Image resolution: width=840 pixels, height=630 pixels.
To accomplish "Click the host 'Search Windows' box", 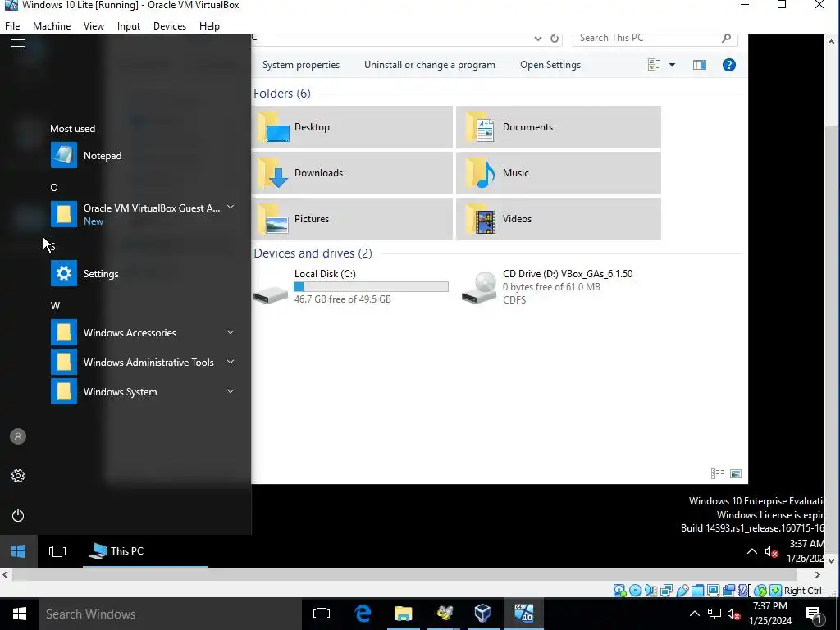I will [x=171, y=614].
